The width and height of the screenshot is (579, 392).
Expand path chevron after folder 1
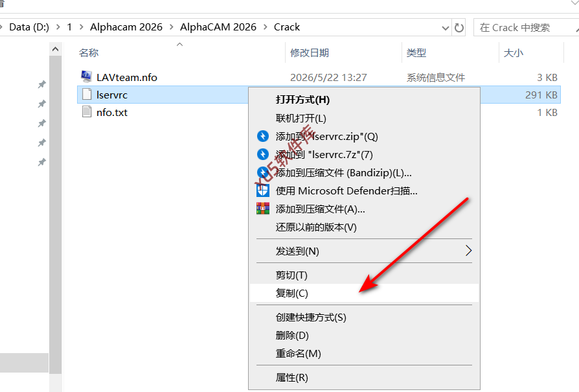pyautogui.click(x=81, y=27)
